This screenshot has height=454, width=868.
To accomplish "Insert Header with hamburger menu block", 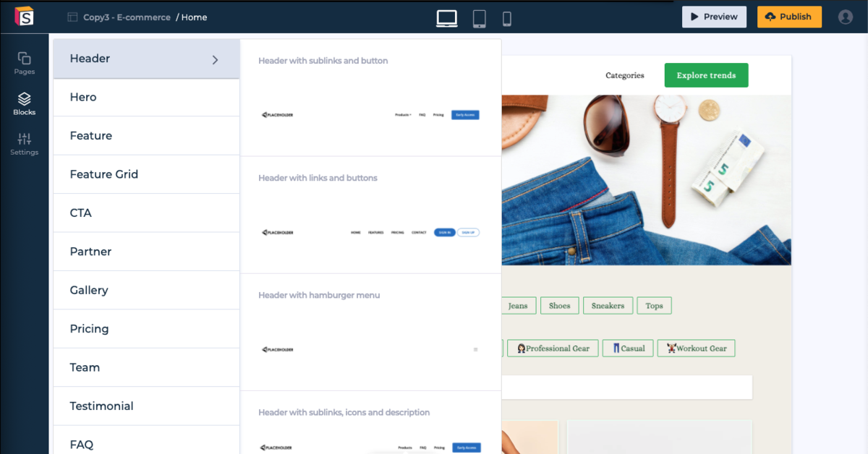I will pyautogui.click(x=370, y=332).
